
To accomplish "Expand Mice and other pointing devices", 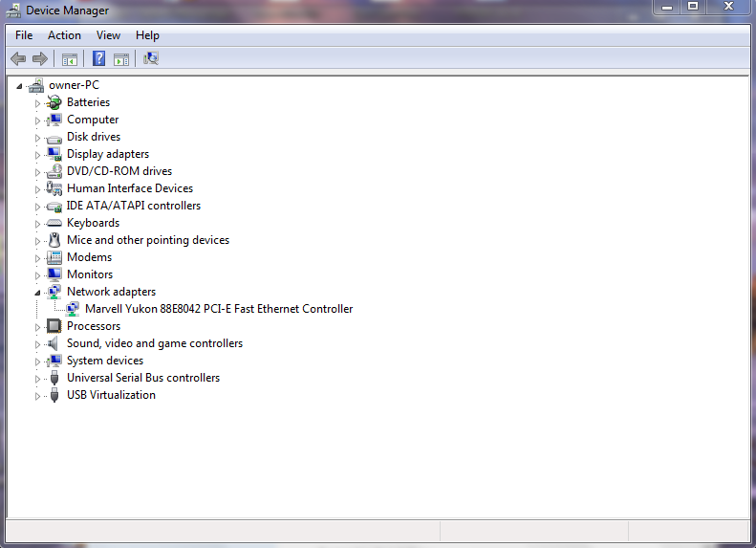I will coord(37,241).
